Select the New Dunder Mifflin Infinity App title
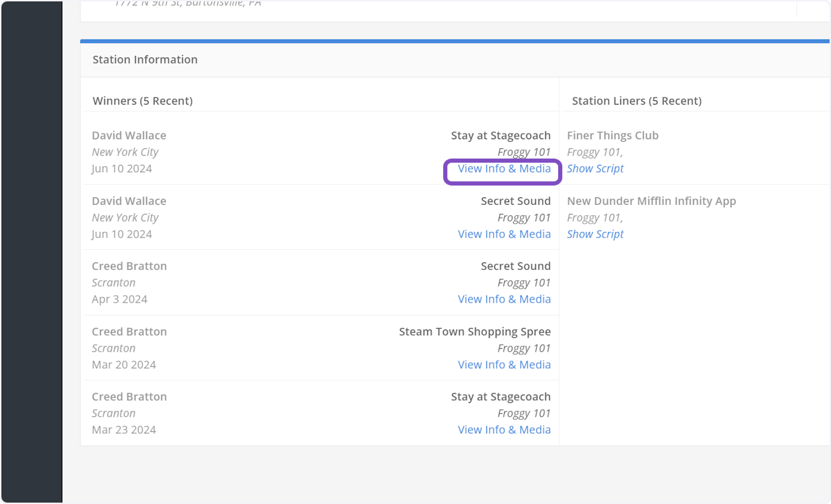 pyautogui.click(x=651, y=201)
